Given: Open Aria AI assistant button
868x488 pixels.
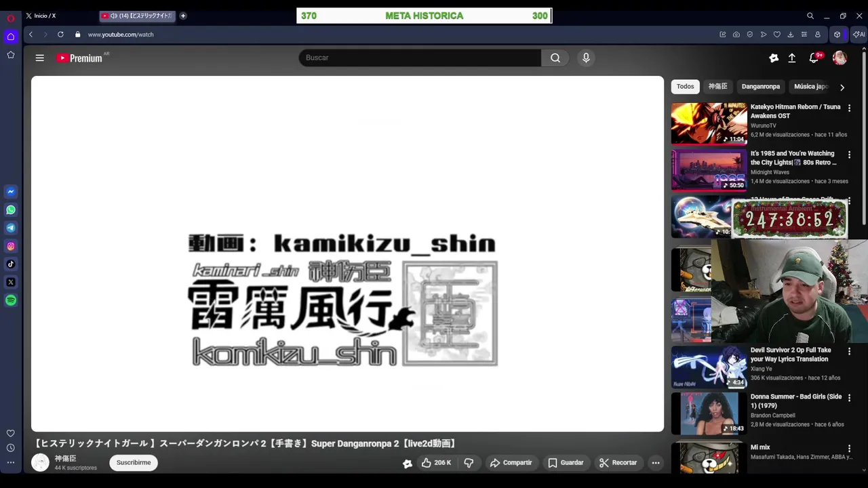Looking at the screenshot, I should pyautogui.click(x=859, y=35).
